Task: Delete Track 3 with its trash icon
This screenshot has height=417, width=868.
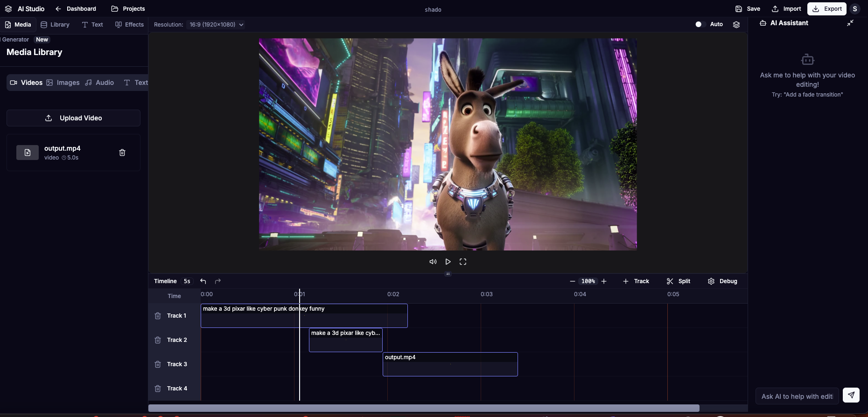Action: pos(158,364)
